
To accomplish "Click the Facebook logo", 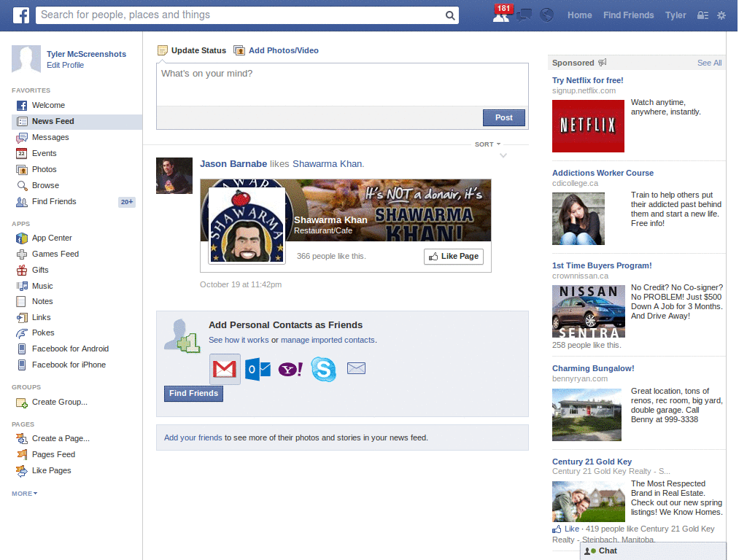I will 20,15.
